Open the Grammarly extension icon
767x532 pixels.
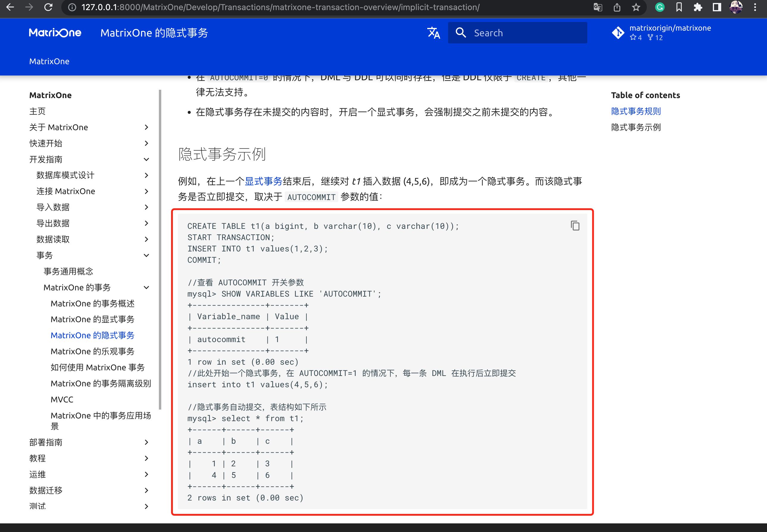659,7
